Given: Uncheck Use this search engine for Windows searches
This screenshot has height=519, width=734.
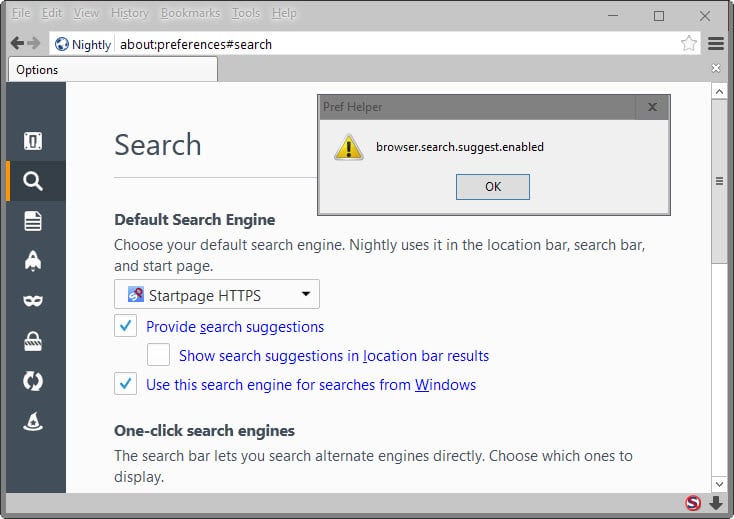Looking at the screenshot, I should (125, 384).
